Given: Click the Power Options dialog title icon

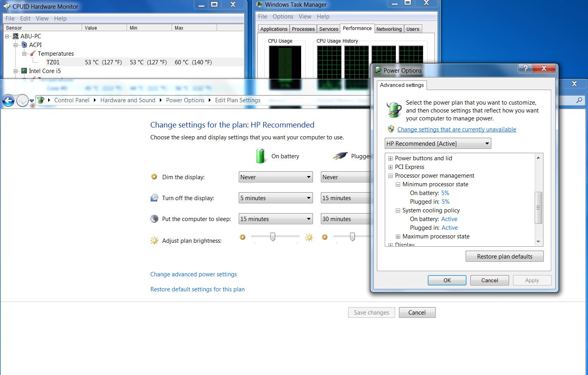Looking at the screenshot, I should (378, 71).
